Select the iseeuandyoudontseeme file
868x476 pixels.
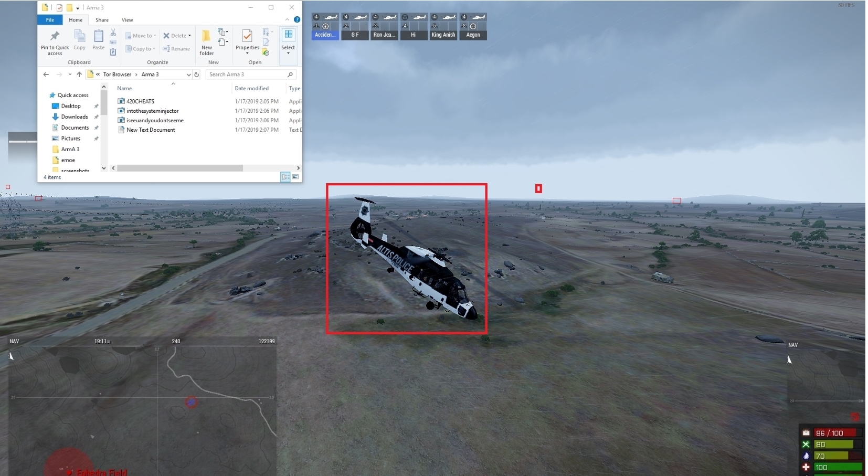[155, 120]
